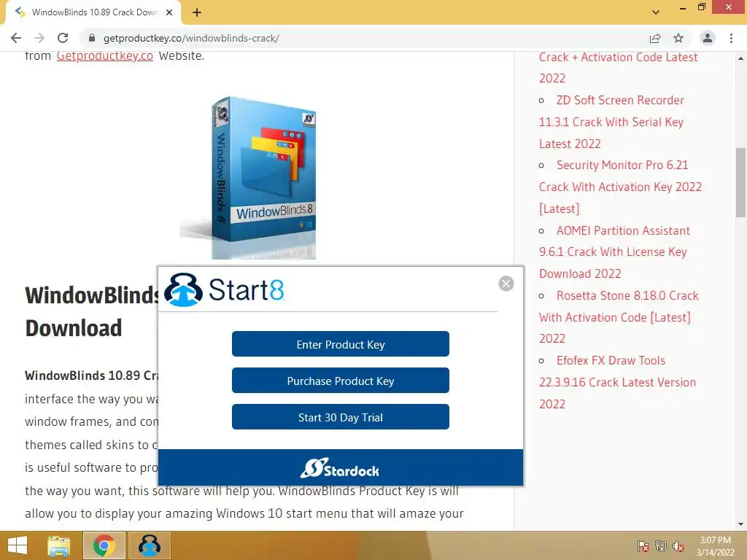Open Crack + Activation Code Latest link
Screen dimensions: 747x560
coord(619,67)
